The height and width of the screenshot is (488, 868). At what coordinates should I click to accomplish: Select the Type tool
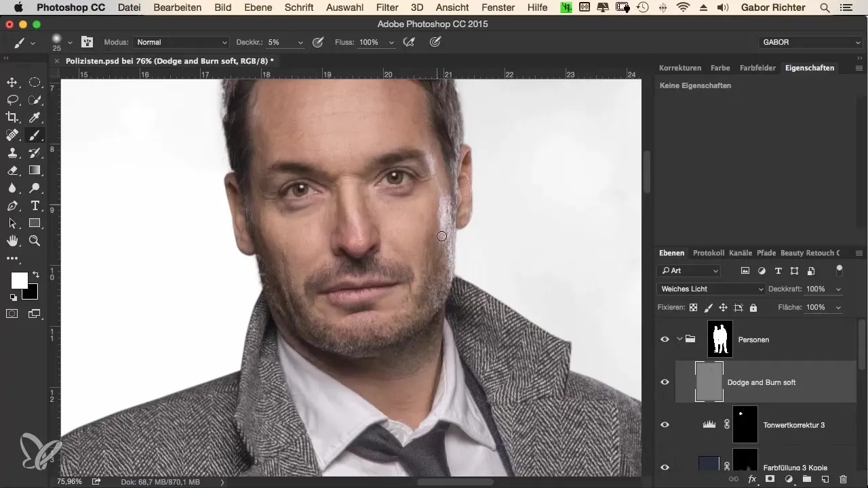click(35, 205)
